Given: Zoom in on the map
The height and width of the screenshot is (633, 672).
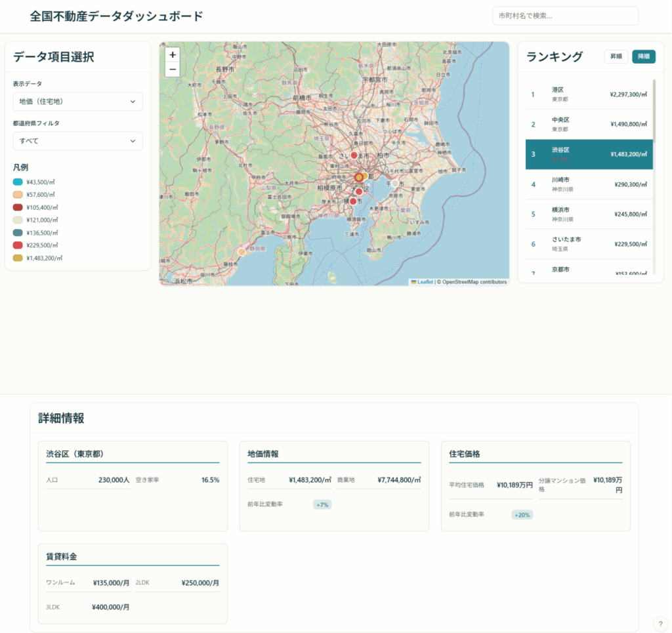Looking at the screenshot, I should click(x=173, y=55).
